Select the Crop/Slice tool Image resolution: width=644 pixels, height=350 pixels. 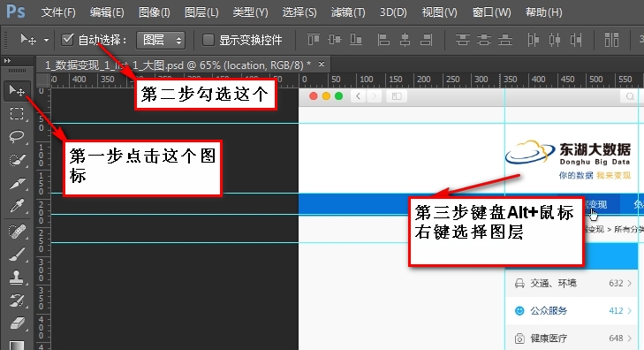(x=17, y=183)
